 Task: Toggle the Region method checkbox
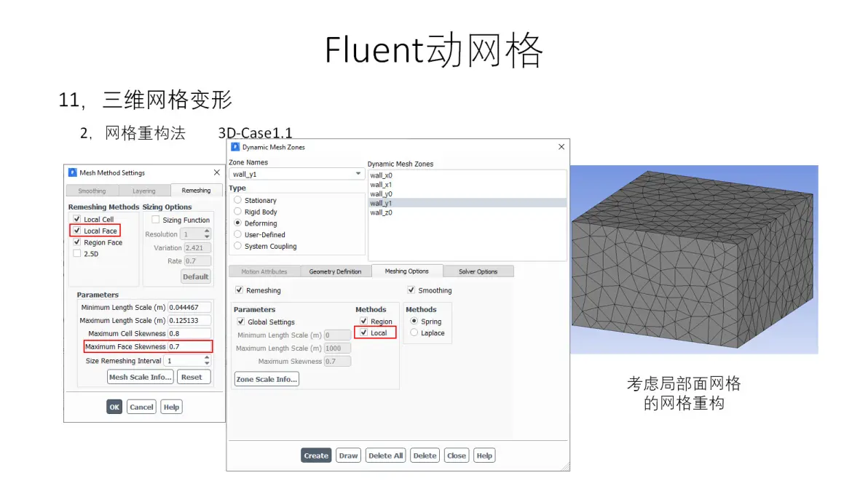pyautogui.click(x=363, y=321)
